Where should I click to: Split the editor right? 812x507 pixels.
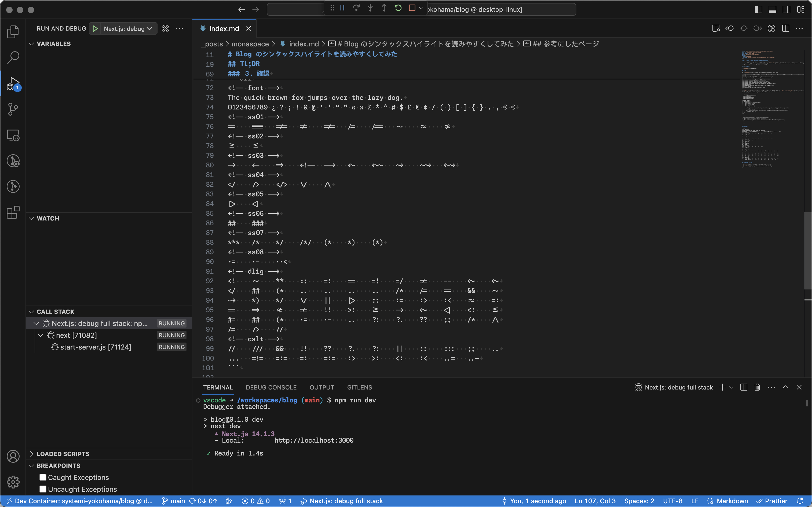coord(785,28)
